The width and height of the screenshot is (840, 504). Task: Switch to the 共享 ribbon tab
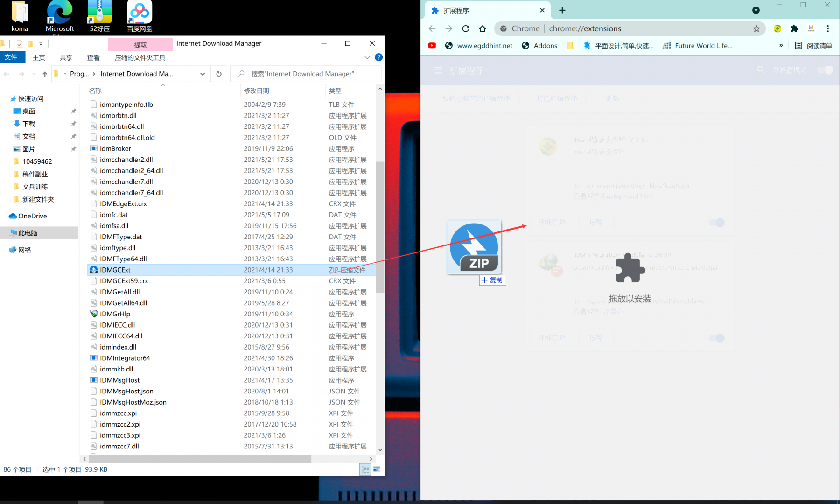coord(66,57)
